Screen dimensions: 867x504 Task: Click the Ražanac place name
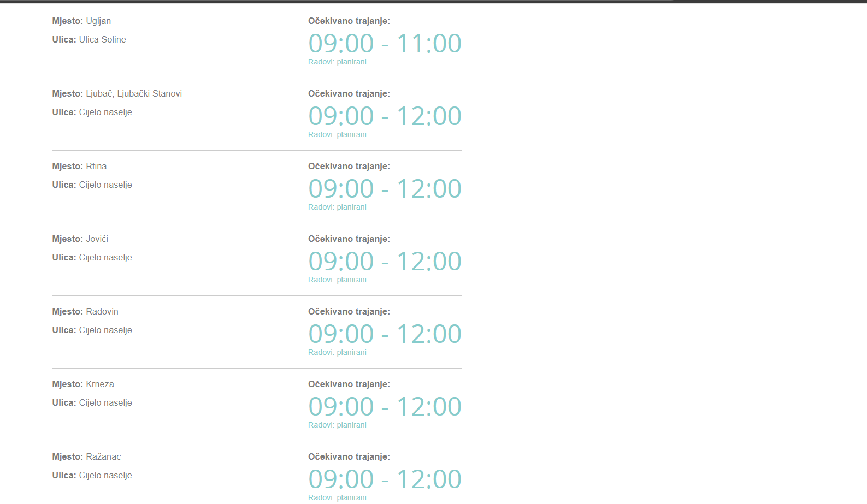[103, 457]
